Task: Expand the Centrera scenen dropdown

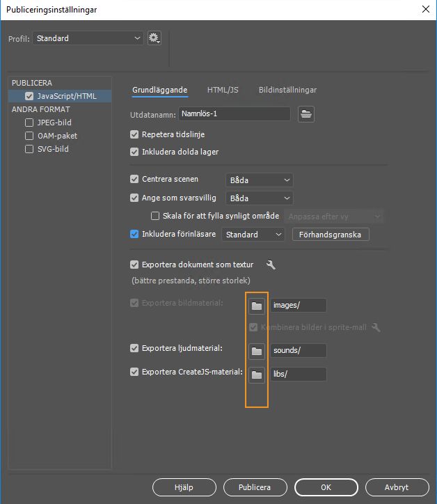Action: 259,180
